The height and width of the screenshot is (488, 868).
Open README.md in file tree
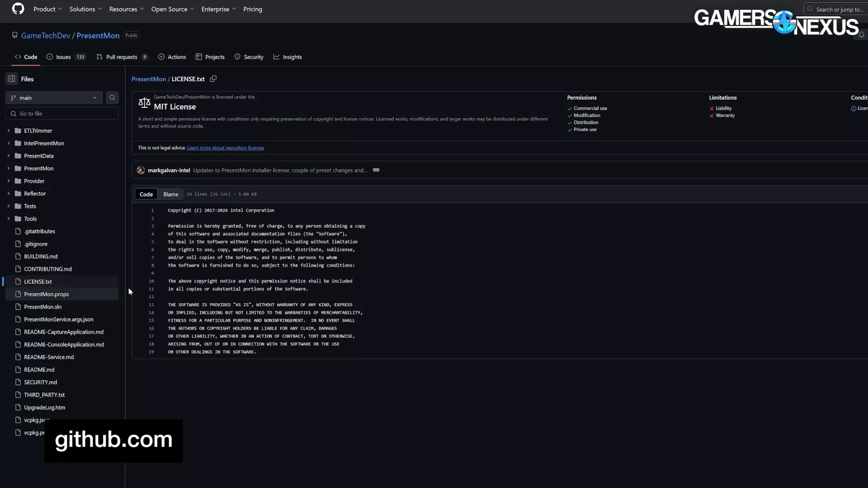(x=39, y=370)
